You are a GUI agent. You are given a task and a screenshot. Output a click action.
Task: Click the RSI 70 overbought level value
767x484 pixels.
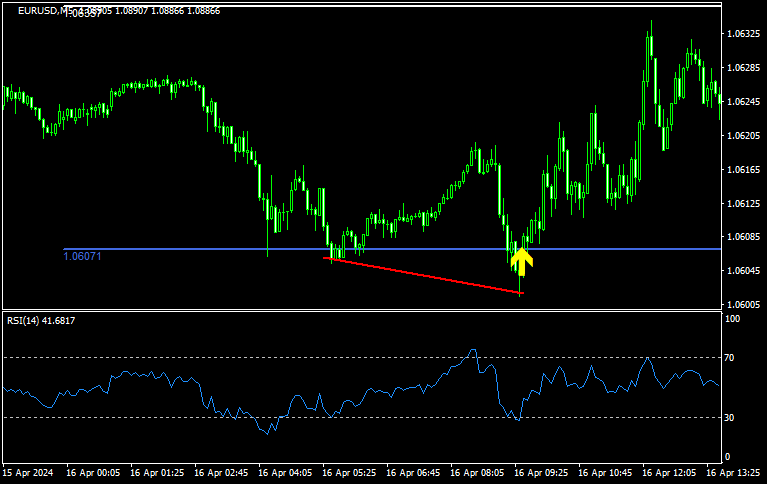[731, 357]
